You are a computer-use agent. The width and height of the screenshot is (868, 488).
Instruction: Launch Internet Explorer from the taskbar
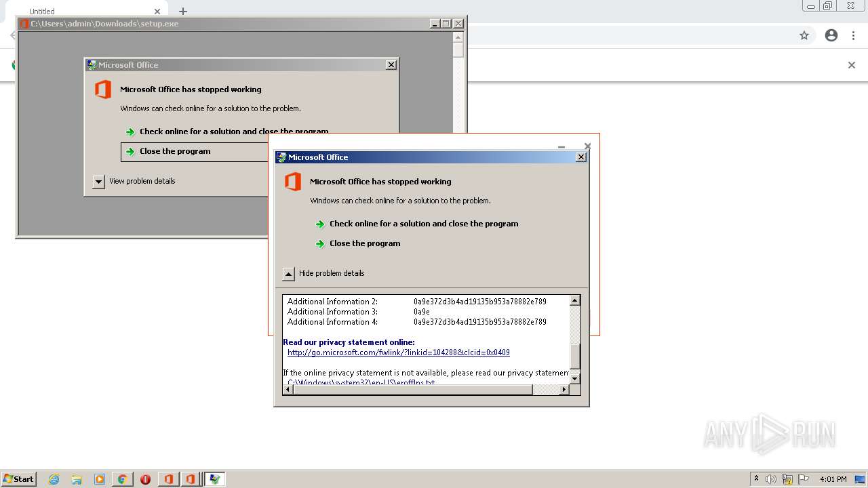(x=54, y=479)
